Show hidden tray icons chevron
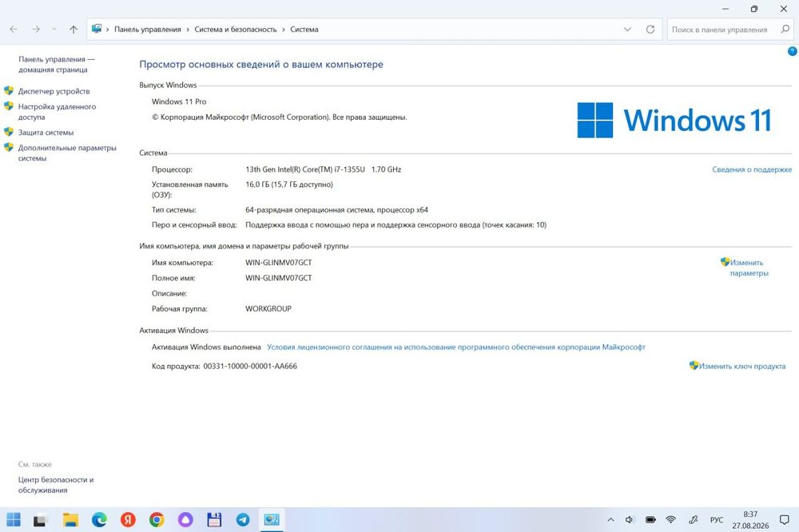 tap(610, 520)
